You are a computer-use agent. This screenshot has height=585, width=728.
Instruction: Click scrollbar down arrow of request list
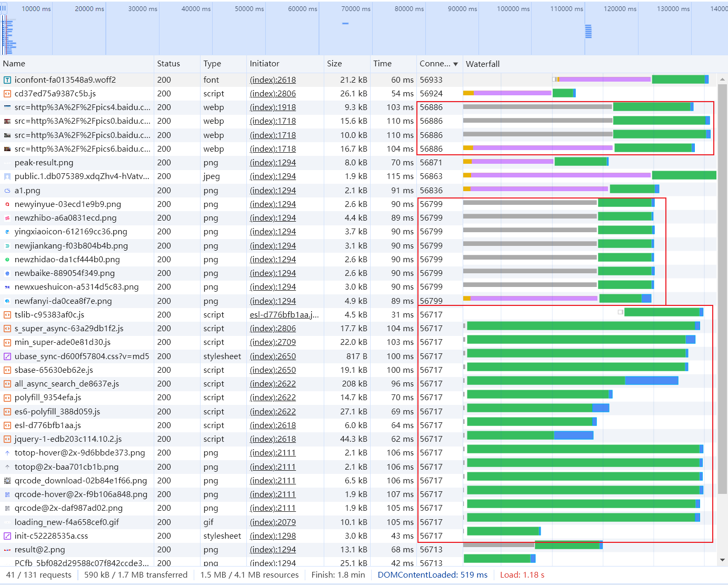click(x=722, y=560)
